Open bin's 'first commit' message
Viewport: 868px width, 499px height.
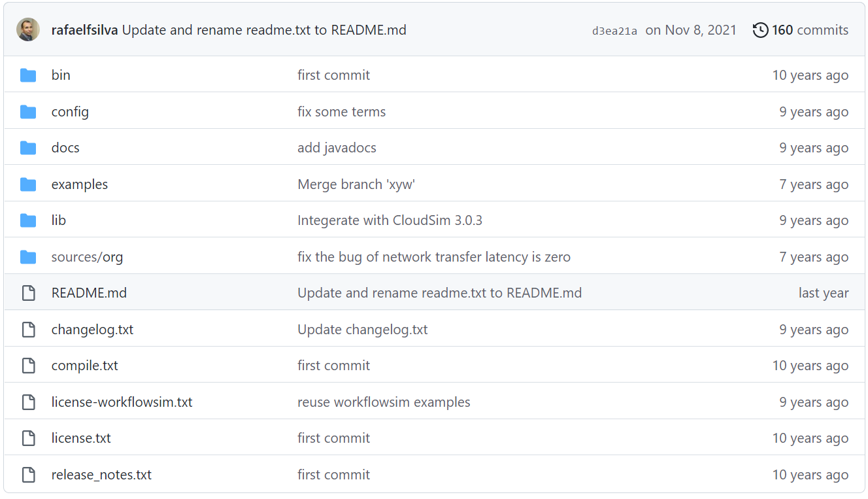[x=334, y=75]
